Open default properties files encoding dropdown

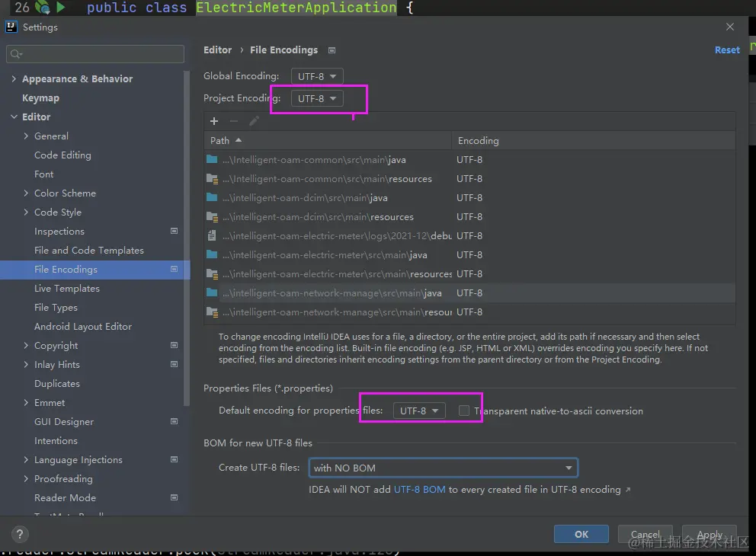[x=419, y=411]
